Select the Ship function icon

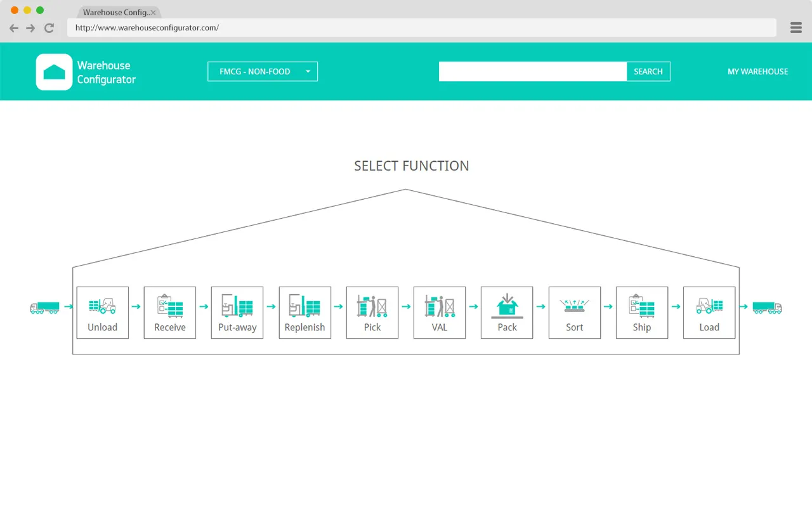(642, 312)
